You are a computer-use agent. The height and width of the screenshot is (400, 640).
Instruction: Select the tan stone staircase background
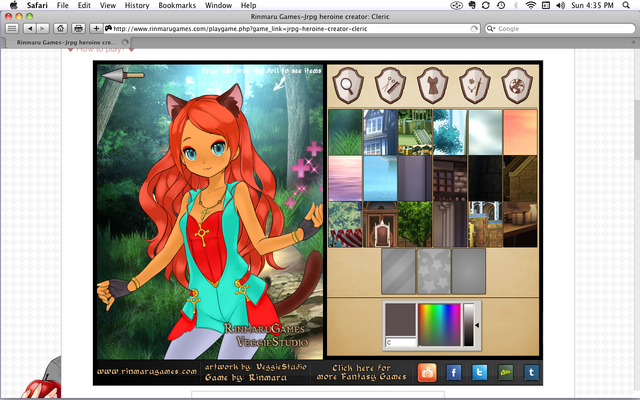[x=520, y=178]
